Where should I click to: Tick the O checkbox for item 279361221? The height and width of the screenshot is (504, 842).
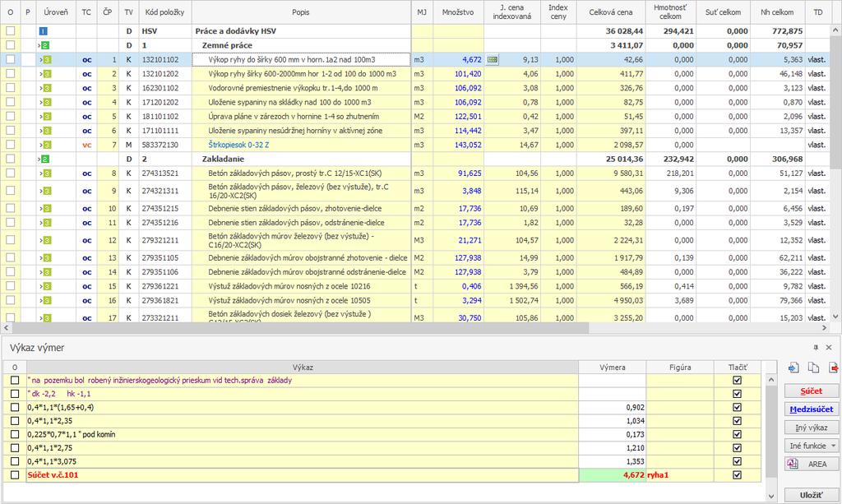(x=10, y=286)
